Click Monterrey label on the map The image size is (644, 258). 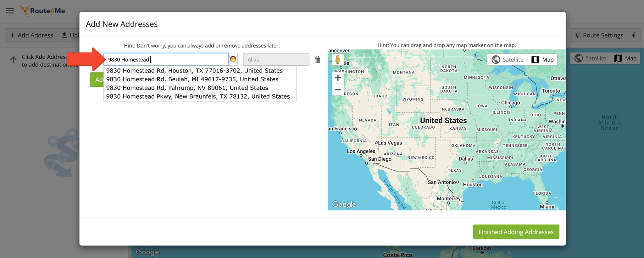448,198
